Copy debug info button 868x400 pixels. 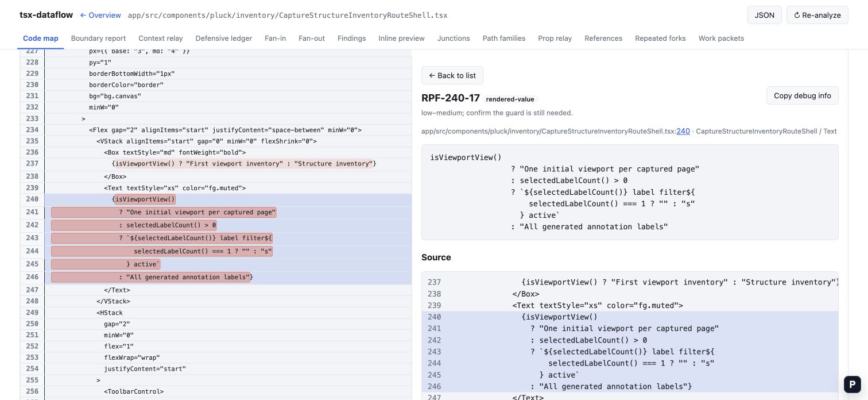pos(802,95)
